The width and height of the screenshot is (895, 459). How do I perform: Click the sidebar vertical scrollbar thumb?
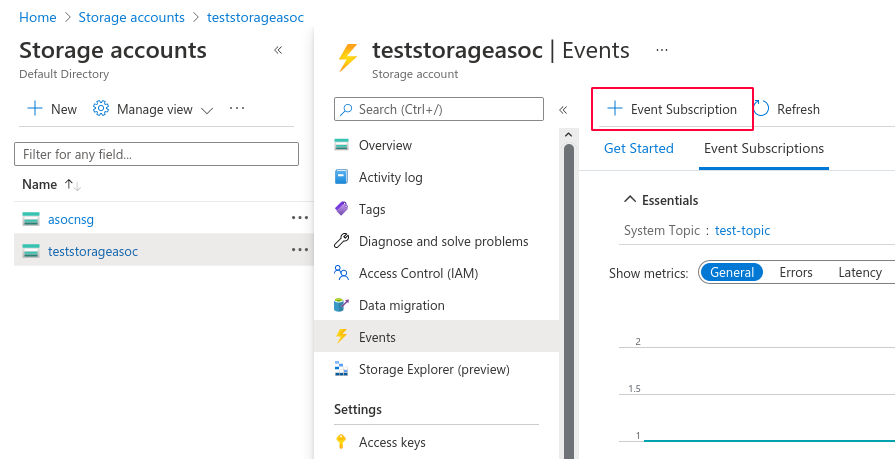pyautogui.click(x=569, y=300)
